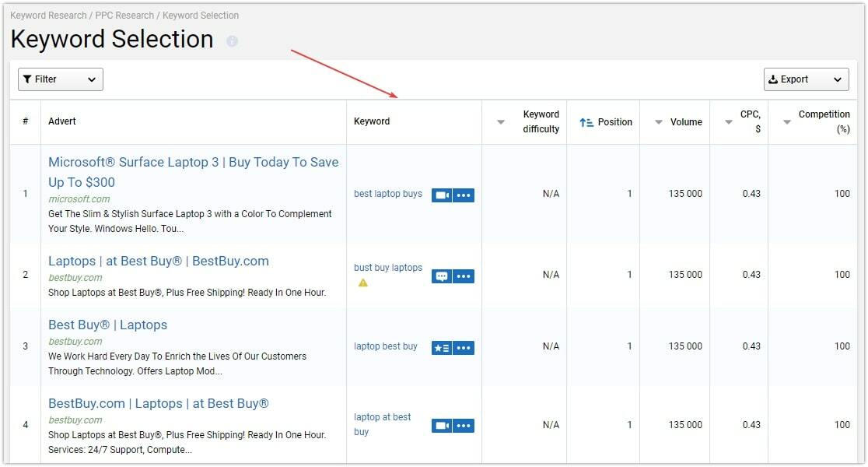This screenshot has width=868, height=467.
Task: Open more options for 'laptop at best buy'
Action: click(464, 426)
